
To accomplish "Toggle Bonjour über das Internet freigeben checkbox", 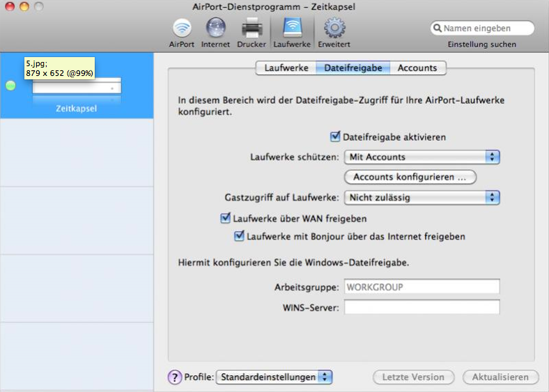I will click(x=239, y=236).
